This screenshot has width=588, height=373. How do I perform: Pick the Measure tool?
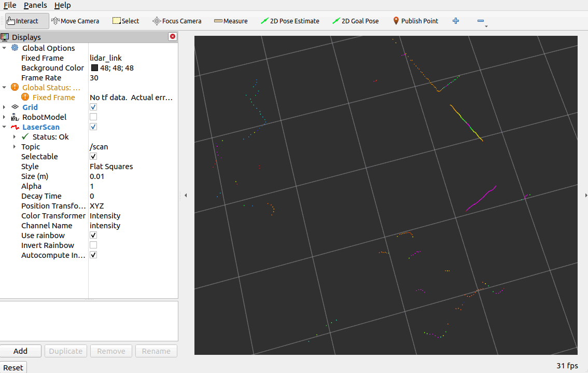(231, 21)
